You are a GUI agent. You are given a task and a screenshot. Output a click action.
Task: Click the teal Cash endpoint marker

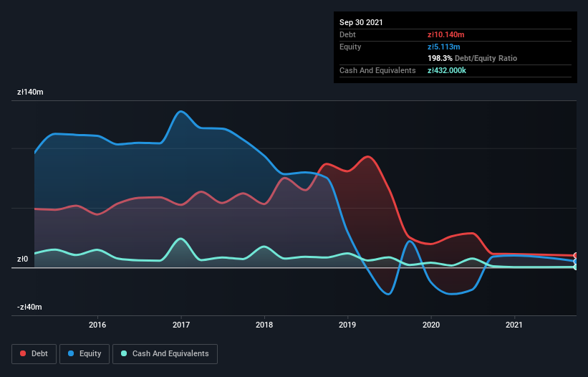tap(576, 267)
